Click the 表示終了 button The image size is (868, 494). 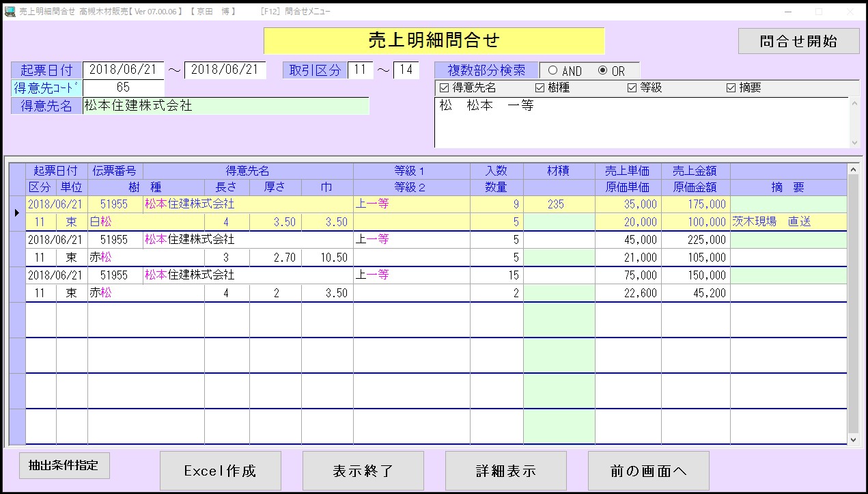(x=363, y=471)
